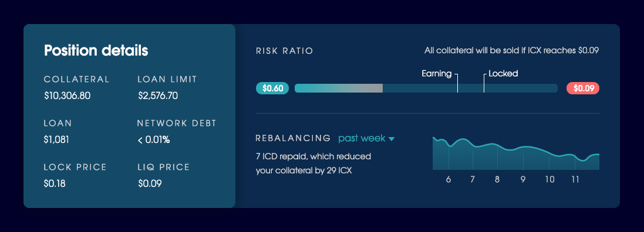The width and height of the screenshot is (644, 232).
Task: Click the Risk Ratio section label
Action: pyautogui.click(x=284, y=51)
